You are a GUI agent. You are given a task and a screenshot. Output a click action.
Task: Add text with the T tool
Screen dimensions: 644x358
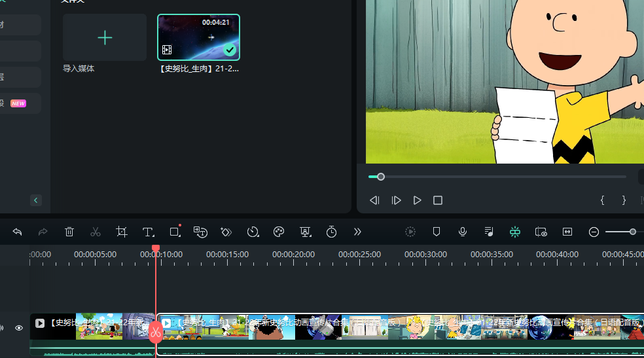[x=149, y=232]
